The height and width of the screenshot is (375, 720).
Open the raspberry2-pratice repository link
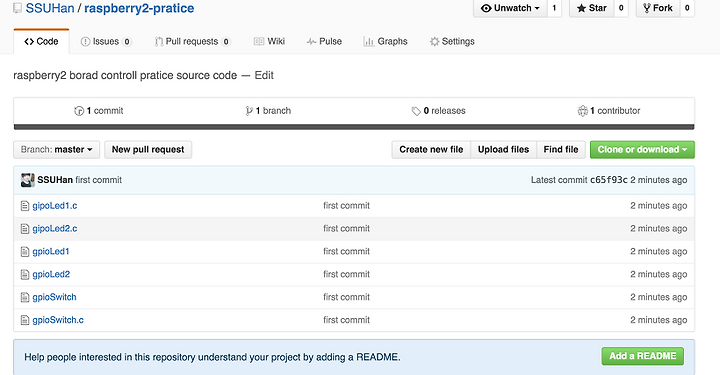tap(139, 8)
